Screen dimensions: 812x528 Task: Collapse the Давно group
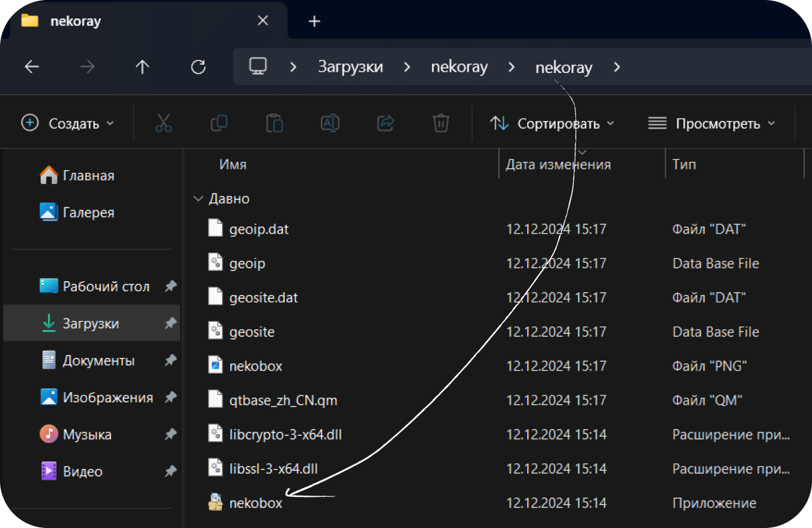click(197, 199)
